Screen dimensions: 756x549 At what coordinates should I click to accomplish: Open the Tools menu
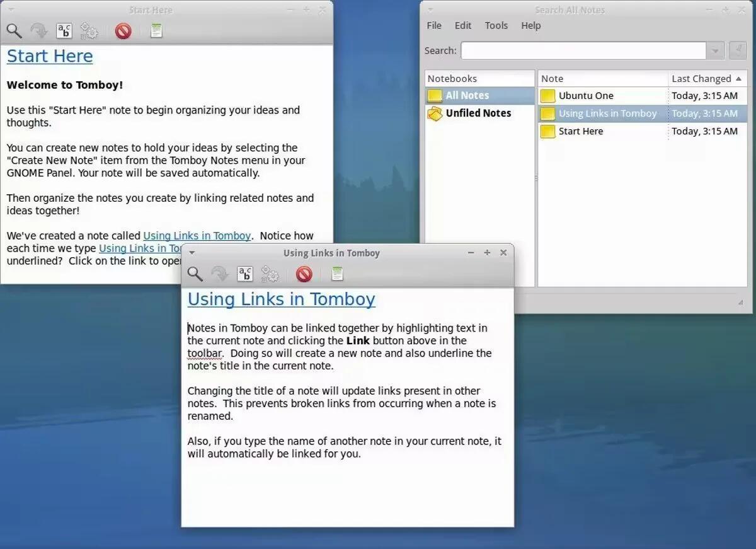pos(496,26)
